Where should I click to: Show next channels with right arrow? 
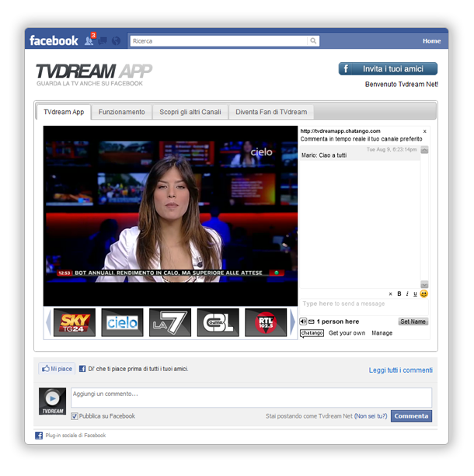(292, 322)
